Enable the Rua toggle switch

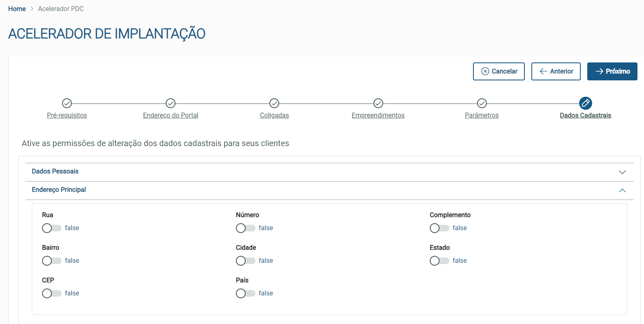tap(51, 228)
